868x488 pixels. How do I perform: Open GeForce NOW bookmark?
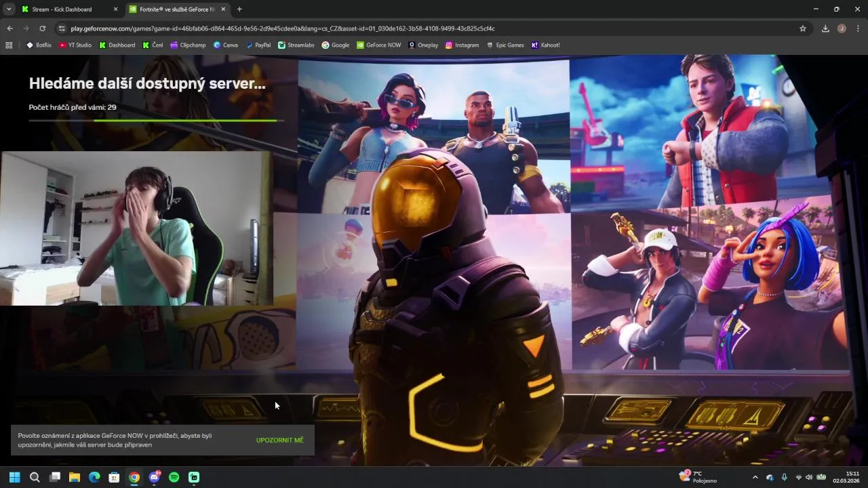pos(379,45)
